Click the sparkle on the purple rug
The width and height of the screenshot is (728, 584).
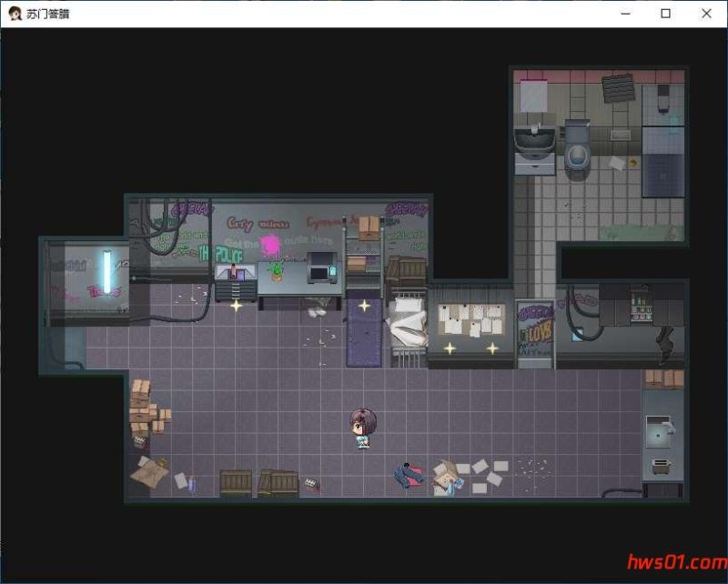point(365,306)
